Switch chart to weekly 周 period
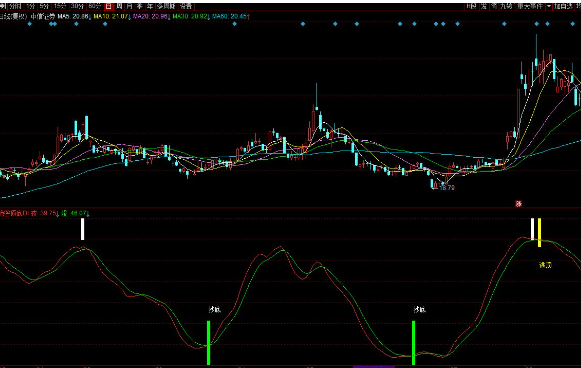The height and width of the screenshot is (368, 581). tap(119, 6)
